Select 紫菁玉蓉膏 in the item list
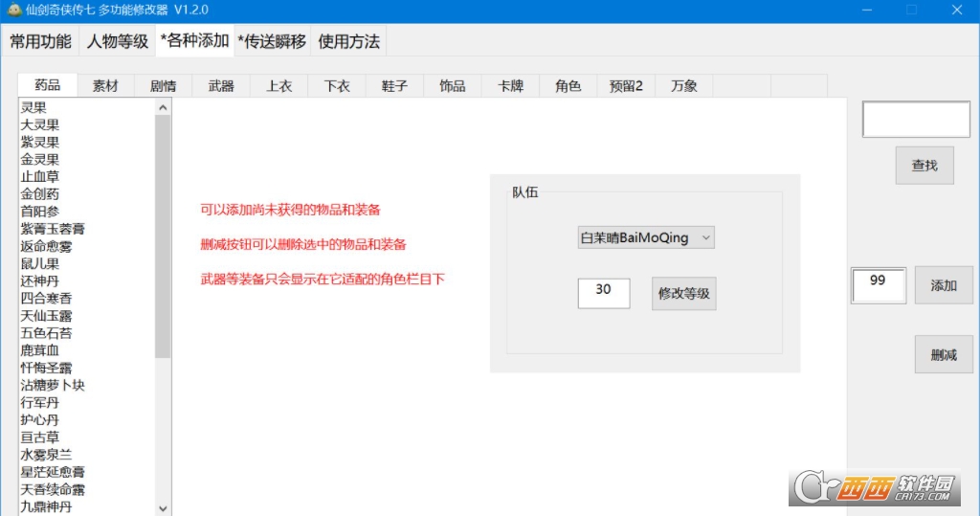Viewport: 980px width, 516px height. tap(53, 229)
